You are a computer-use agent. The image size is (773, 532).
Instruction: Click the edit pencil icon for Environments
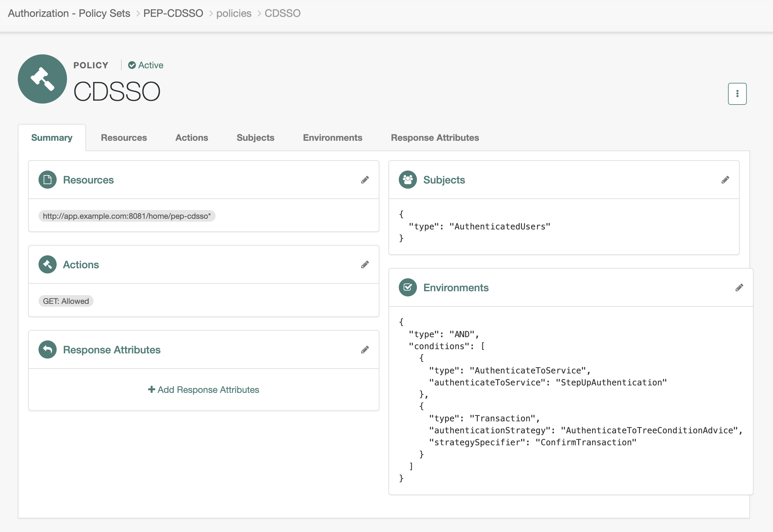pos(739,287)
